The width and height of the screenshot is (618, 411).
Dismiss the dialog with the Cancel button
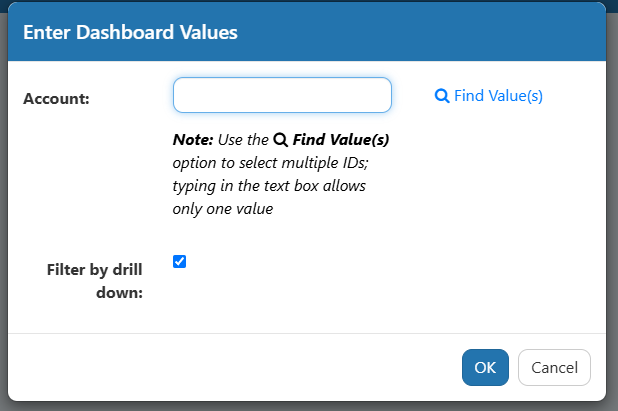[554, 367]
